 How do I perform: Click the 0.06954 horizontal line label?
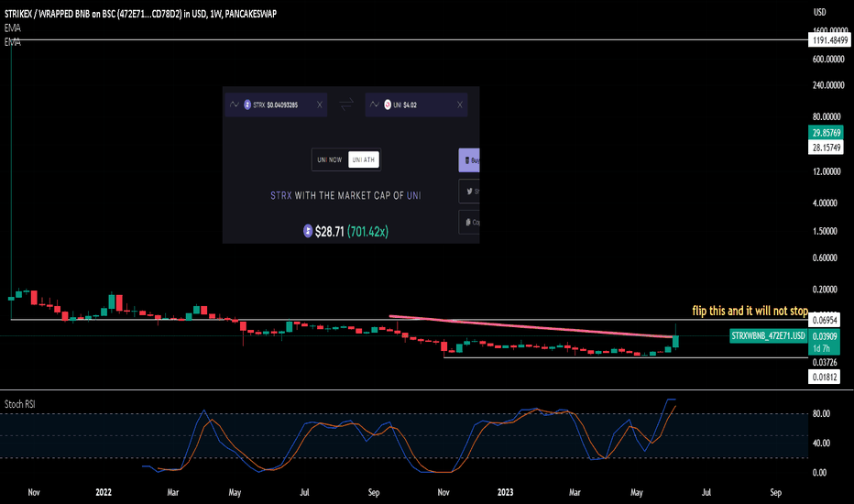point(824,320)
